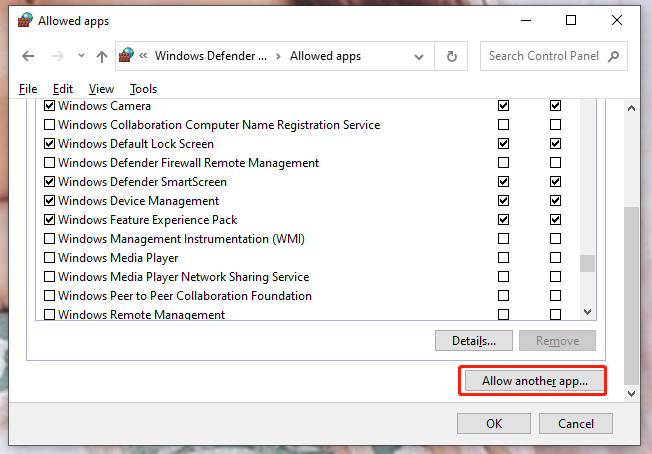
Task: Click the Allowed apps title bar icon
Action: 25,20
